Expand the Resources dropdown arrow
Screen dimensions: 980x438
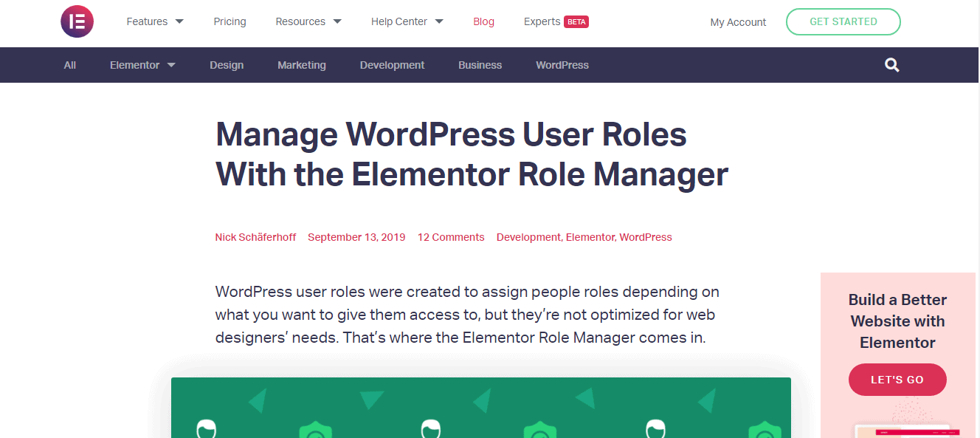point(337,21)
